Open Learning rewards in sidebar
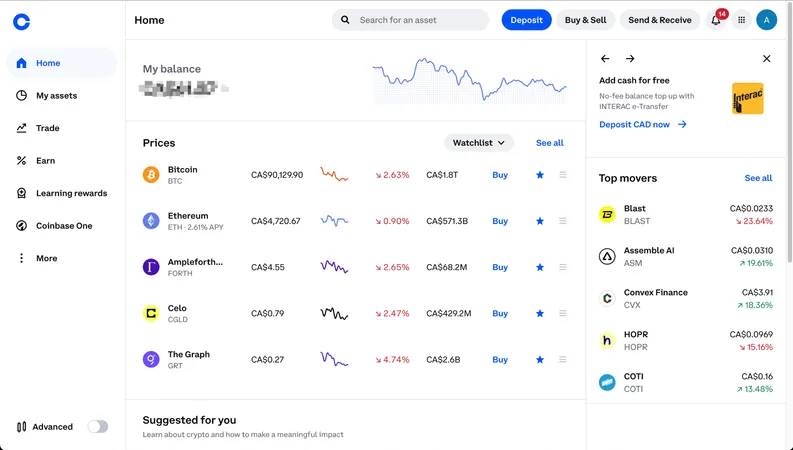 tap(62, 193)
